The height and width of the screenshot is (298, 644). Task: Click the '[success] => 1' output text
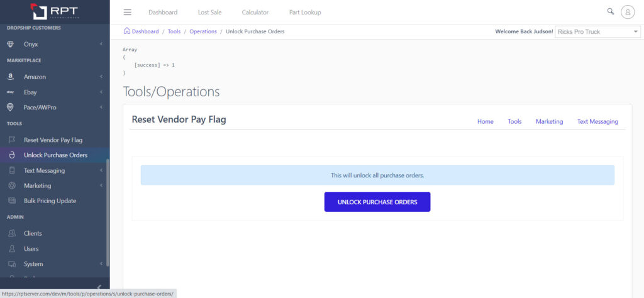coord(154,65)
